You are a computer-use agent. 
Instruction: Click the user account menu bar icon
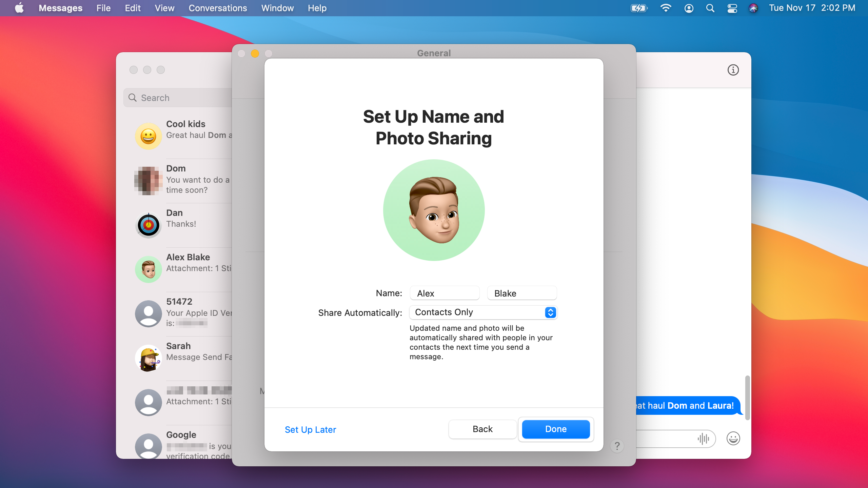(x=689, y=8)
